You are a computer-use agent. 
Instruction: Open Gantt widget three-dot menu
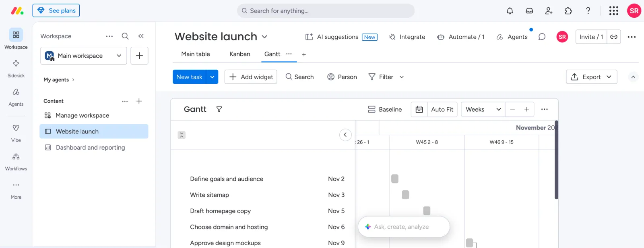click(x=545, y=109)
